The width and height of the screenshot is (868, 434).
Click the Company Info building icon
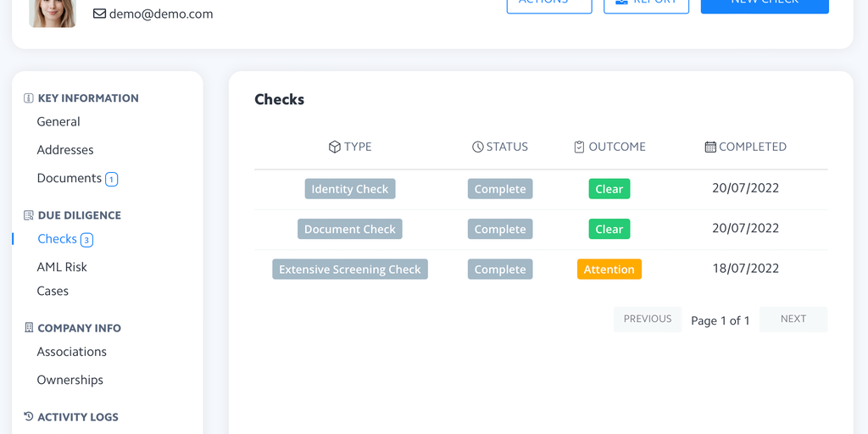pyautogui.click(x=29, y=328)
